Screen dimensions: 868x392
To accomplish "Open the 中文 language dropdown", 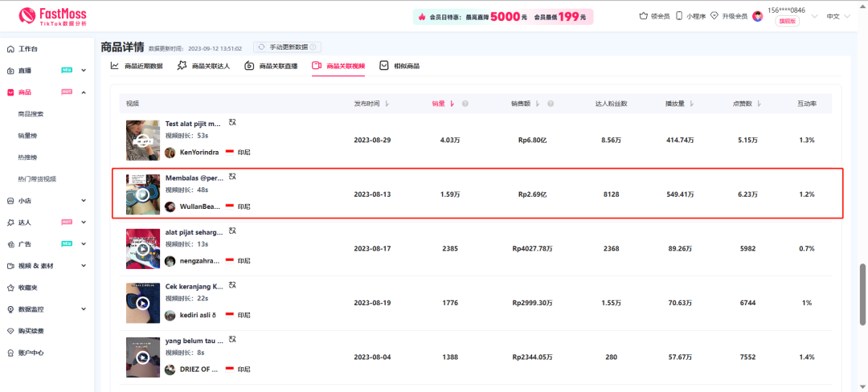I will point(837,16).
